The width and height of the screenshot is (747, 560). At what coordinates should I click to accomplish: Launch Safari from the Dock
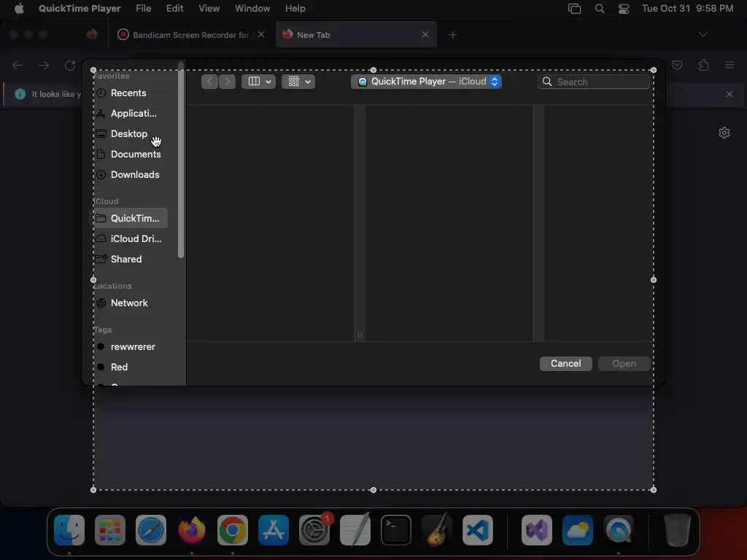click(151, 530)
